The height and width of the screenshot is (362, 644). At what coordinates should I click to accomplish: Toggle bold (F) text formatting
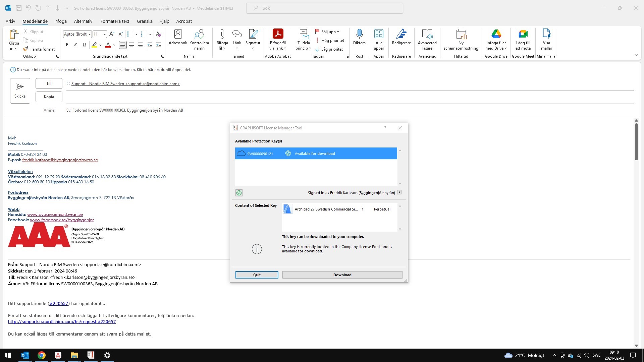(67, 45)
